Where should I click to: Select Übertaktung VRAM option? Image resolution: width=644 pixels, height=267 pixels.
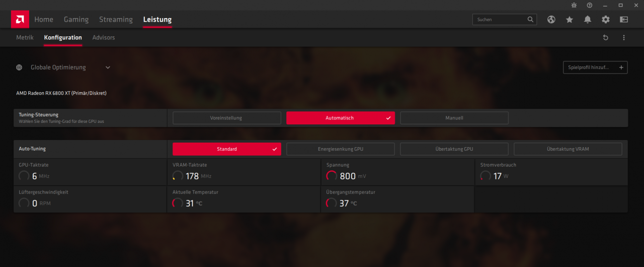pyautogui.click(x=568, y=149)
